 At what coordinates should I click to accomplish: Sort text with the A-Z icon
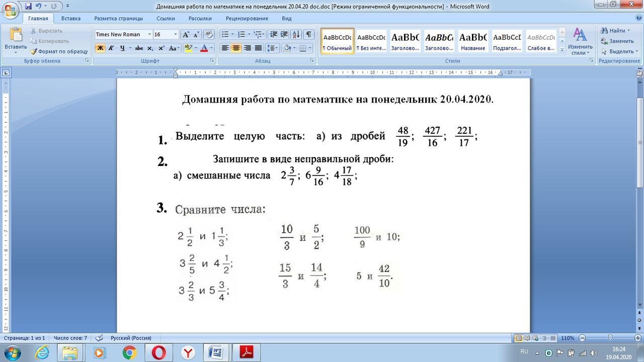pos(296,35)
